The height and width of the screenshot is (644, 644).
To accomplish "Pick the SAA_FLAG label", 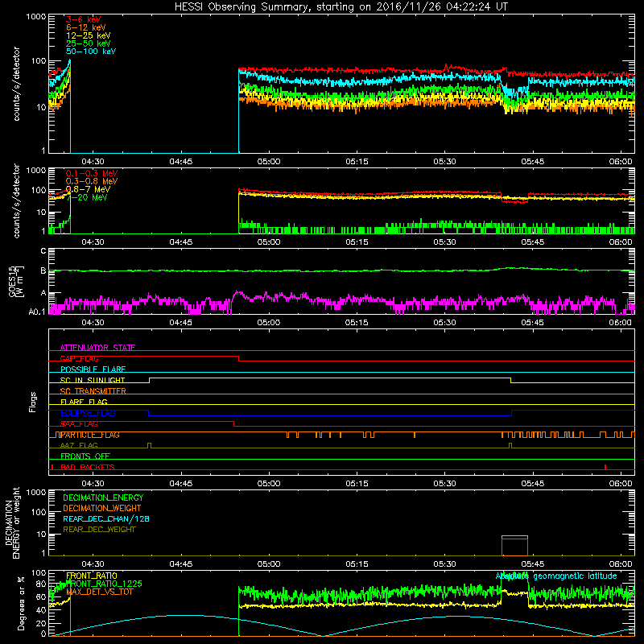I will [79, 424].
